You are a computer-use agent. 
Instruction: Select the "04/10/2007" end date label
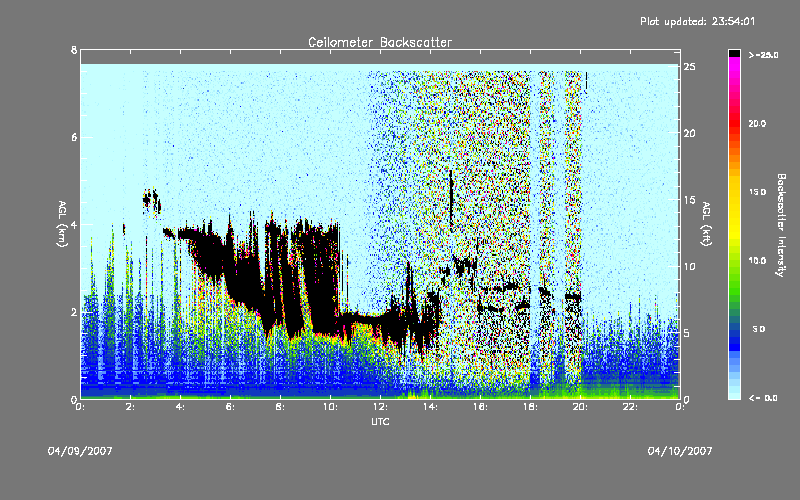[680, 451]
